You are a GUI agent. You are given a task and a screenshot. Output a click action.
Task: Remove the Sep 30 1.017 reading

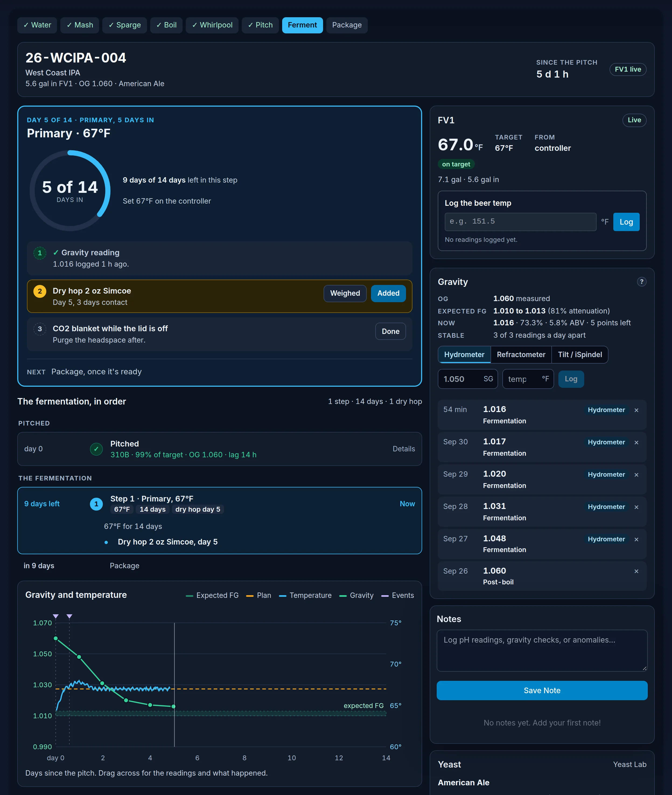pyautogui.click(x=636, y=442)
